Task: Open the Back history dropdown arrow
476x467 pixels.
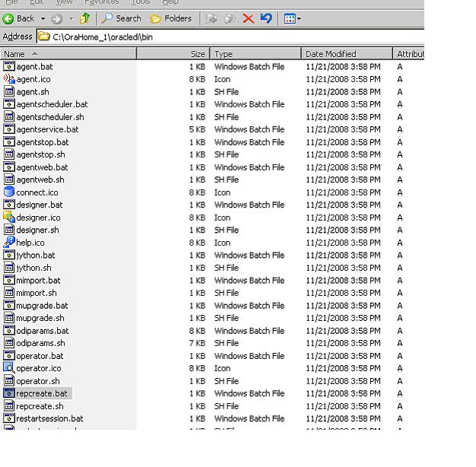Action: [x=43, y=19]
